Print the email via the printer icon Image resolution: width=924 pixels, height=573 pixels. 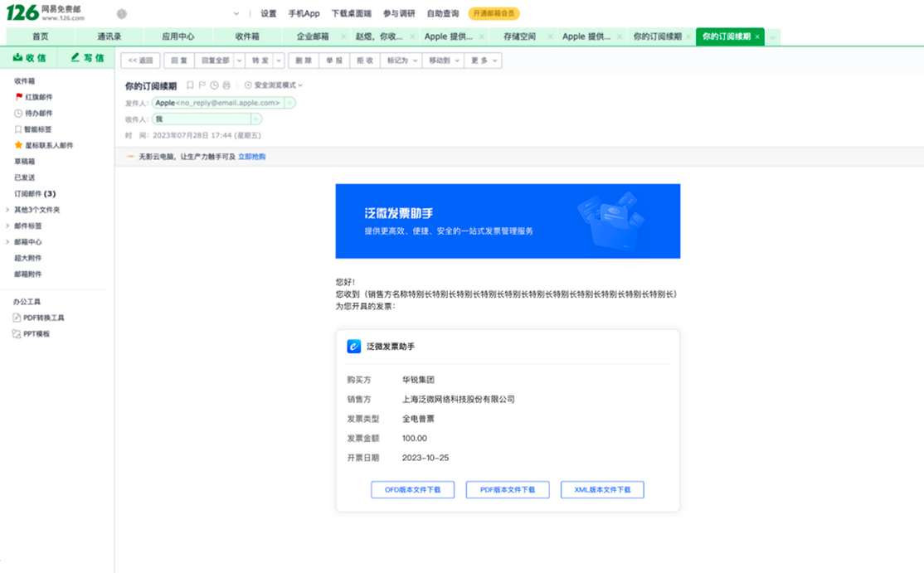pyautogui.click(x=226, y=85)
